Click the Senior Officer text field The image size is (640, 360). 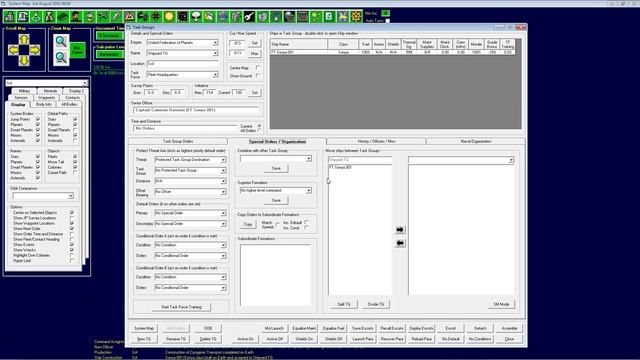pos(197,110)
